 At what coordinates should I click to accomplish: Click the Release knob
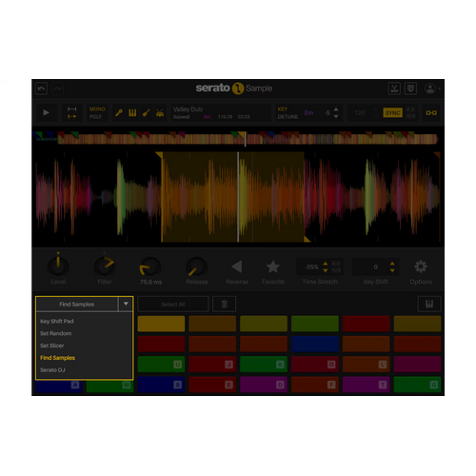tap(197, 267)
